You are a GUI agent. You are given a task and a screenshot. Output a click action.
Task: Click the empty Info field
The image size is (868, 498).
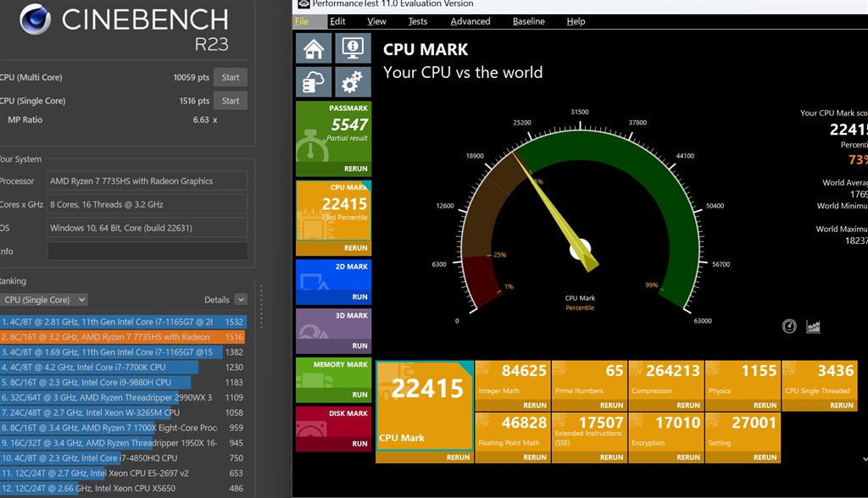(147, 252)
